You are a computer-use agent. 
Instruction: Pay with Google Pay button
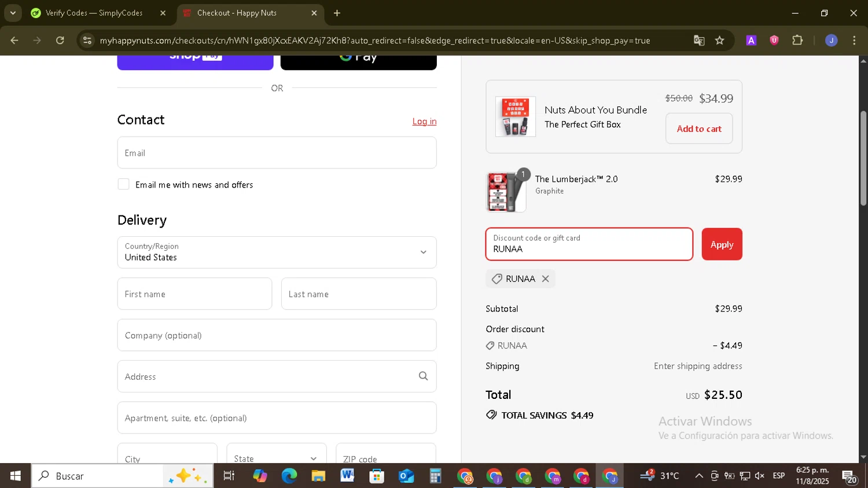[x=358, y=62]
